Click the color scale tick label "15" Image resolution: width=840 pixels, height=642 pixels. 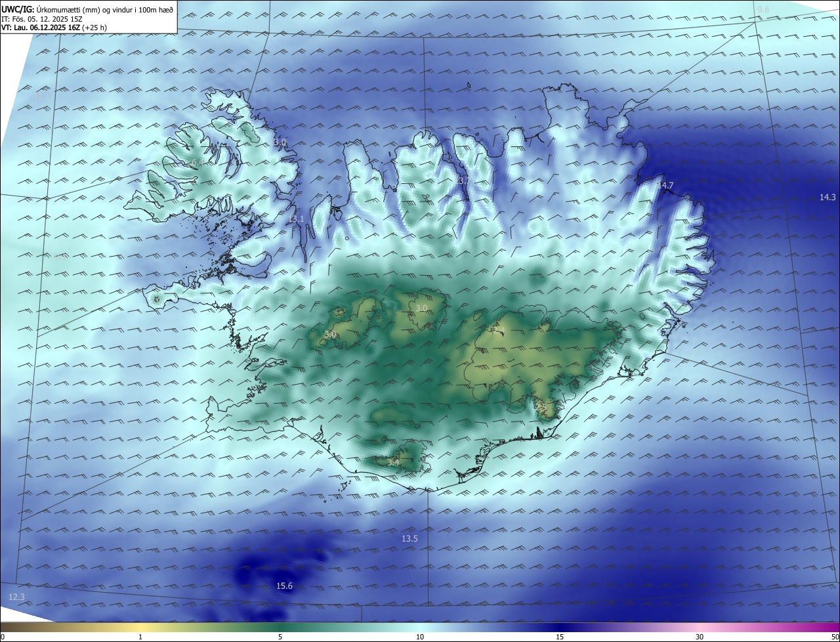coord(560,637)
